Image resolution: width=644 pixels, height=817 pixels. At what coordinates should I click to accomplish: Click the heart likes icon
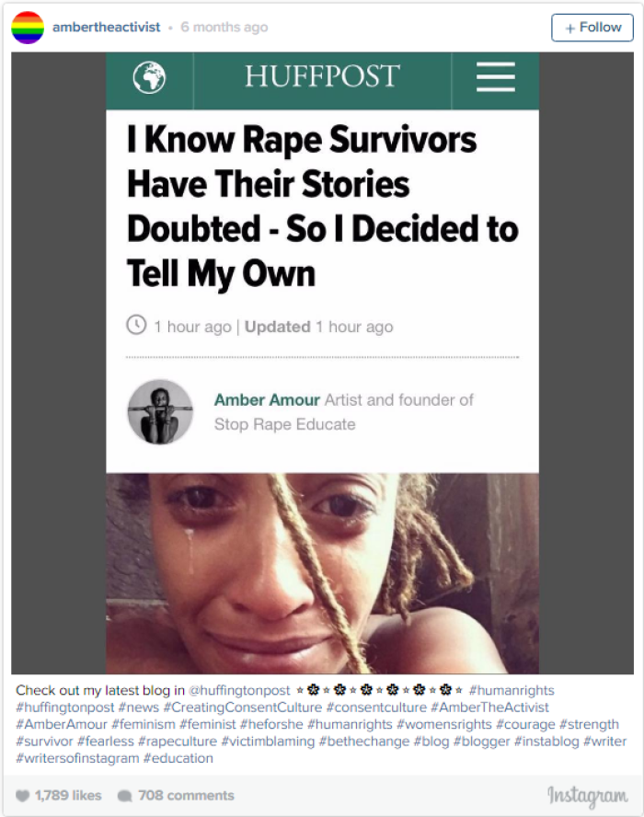(x=22, y=796)
